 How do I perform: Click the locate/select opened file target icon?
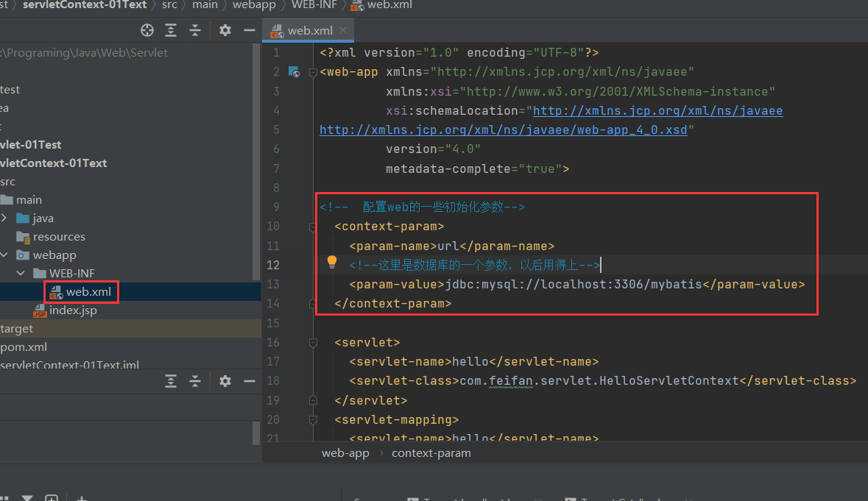147,30
